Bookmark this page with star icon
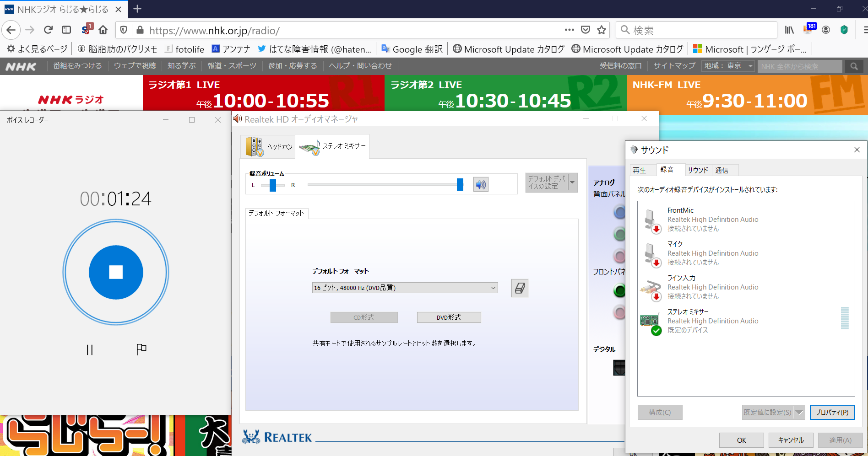The width and height of the screenshot is (868, 456). (602, 30)
